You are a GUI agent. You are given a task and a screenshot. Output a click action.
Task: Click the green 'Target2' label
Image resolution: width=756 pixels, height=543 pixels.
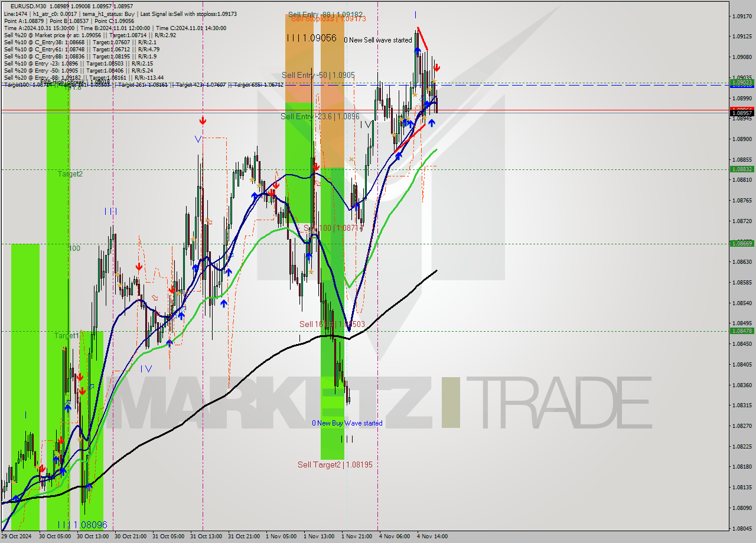click(70, 174)
